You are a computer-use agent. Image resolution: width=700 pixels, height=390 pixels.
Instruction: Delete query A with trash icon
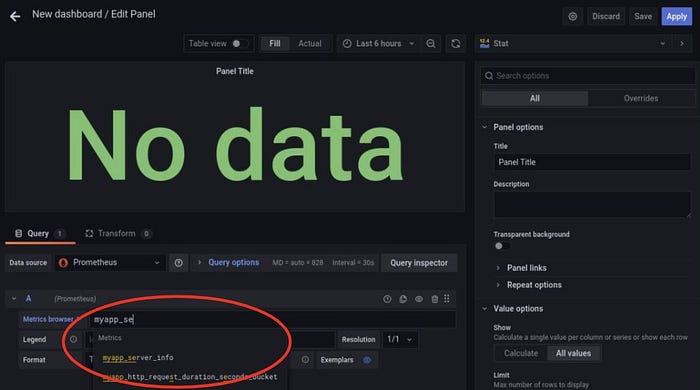coord(434,299)
